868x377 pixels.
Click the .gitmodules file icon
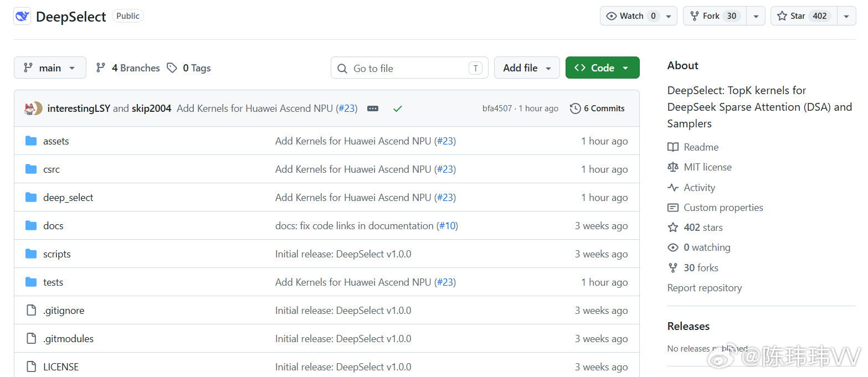click(x=32, y=339)
